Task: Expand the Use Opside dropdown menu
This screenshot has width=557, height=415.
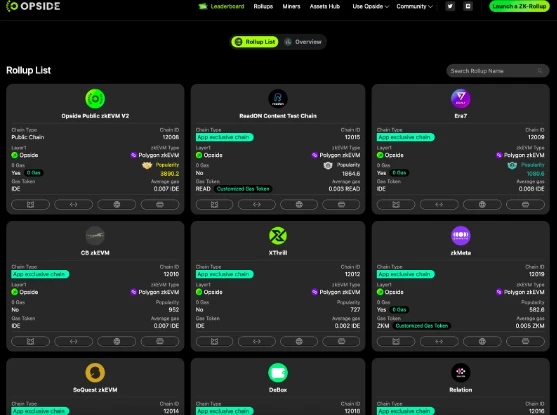Action: (371, 6)
